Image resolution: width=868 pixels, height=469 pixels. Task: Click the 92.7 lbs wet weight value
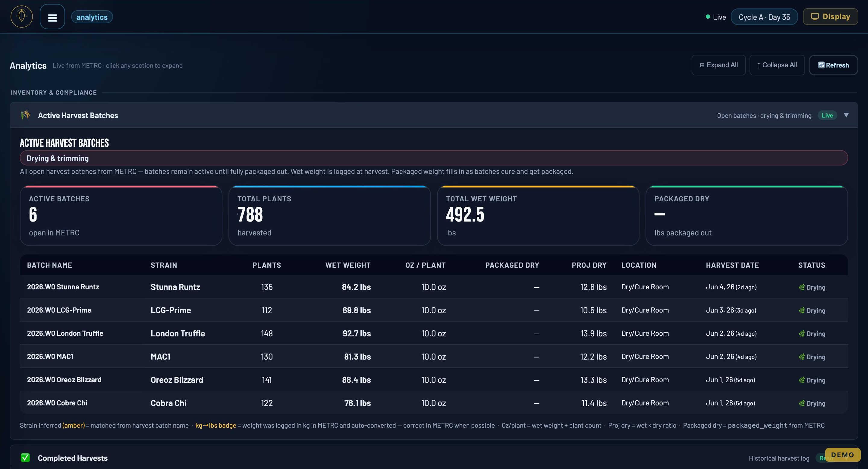(357, 334)
